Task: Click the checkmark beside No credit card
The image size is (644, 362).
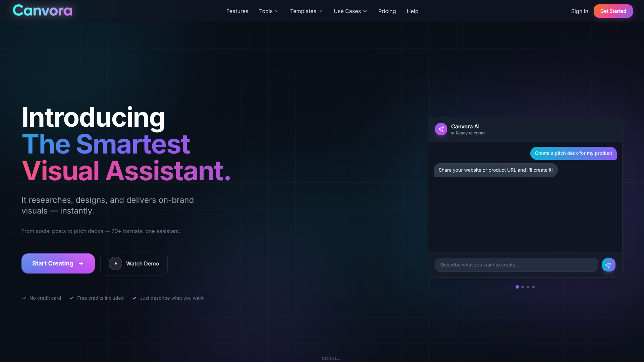Action: 24,298
